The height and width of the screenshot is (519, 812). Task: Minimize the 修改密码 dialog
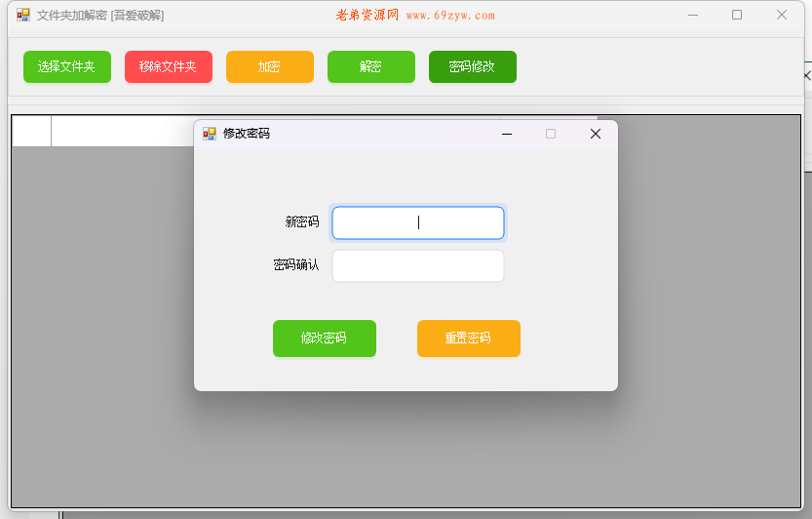[506, 134]
